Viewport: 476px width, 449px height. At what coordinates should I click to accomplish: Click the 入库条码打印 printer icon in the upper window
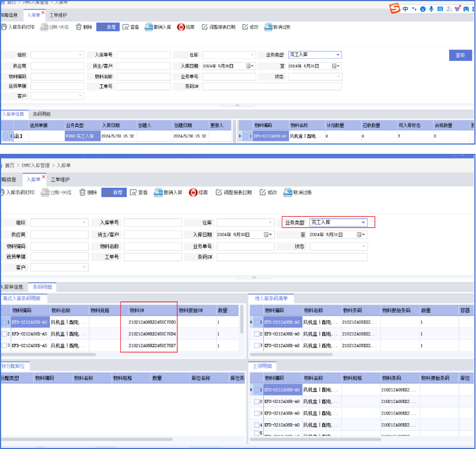(x=4, y=27)
